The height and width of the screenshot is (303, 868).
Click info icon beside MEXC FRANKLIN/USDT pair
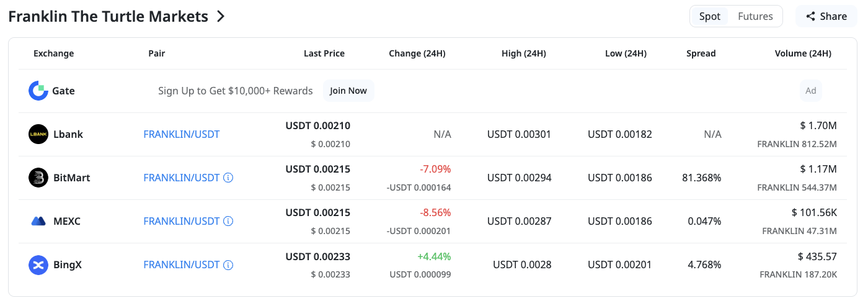pos(228,221)
